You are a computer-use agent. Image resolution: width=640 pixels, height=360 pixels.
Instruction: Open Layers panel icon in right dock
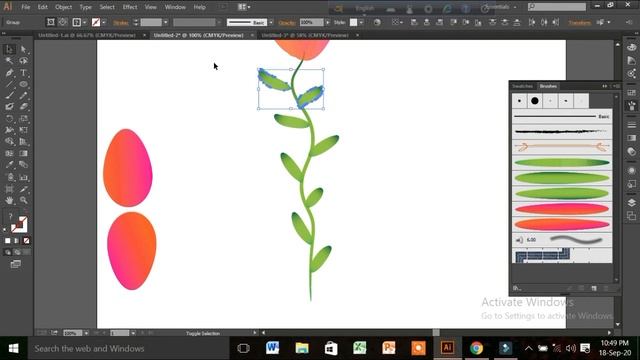coord(631,203)
